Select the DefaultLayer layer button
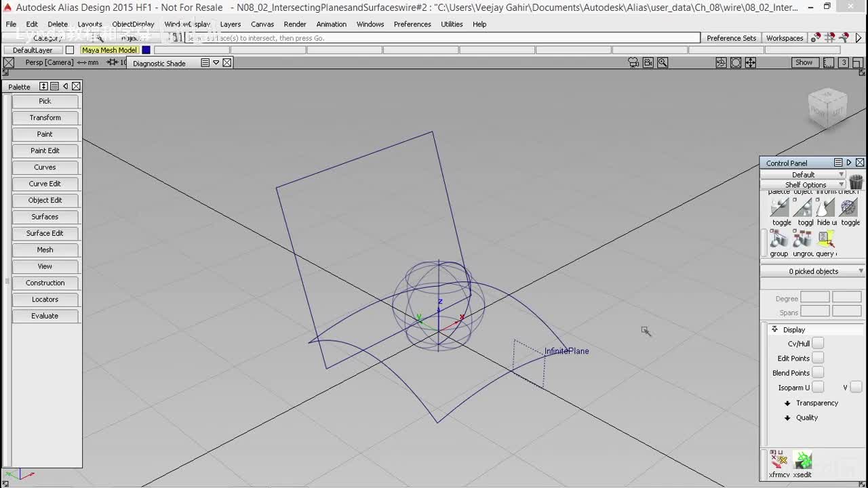 click(32, 50)
